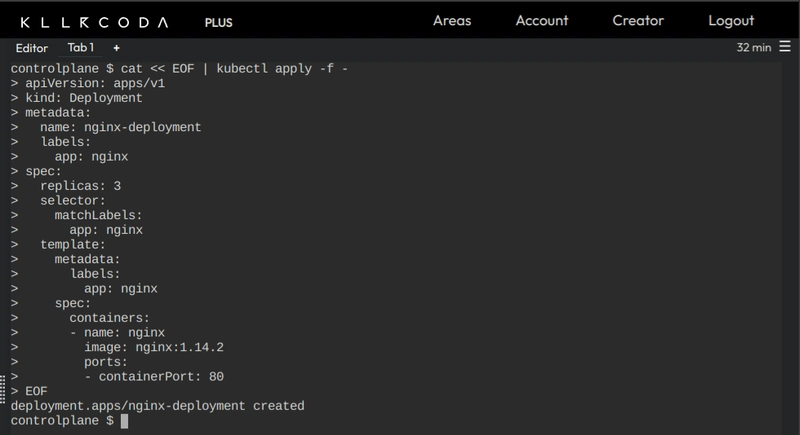
Task: Click the 'replicas: 3' line
Action: pos(81,186)
